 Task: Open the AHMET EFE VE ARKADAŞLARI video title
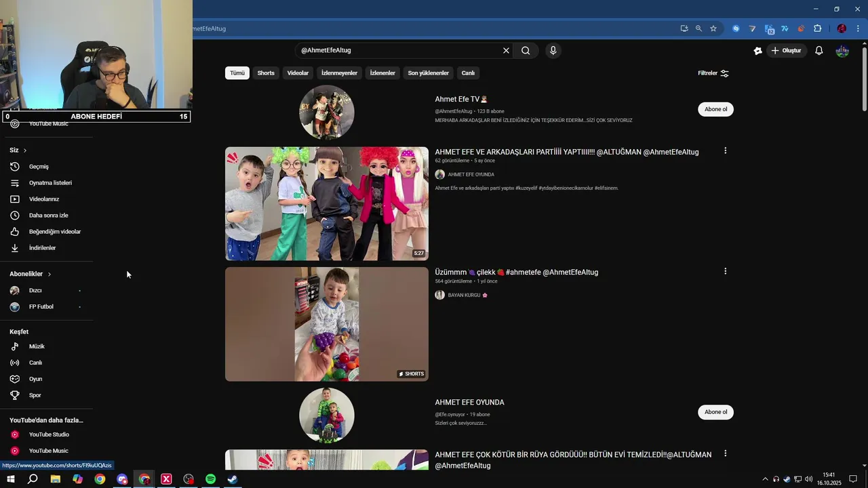coord(567,152)
